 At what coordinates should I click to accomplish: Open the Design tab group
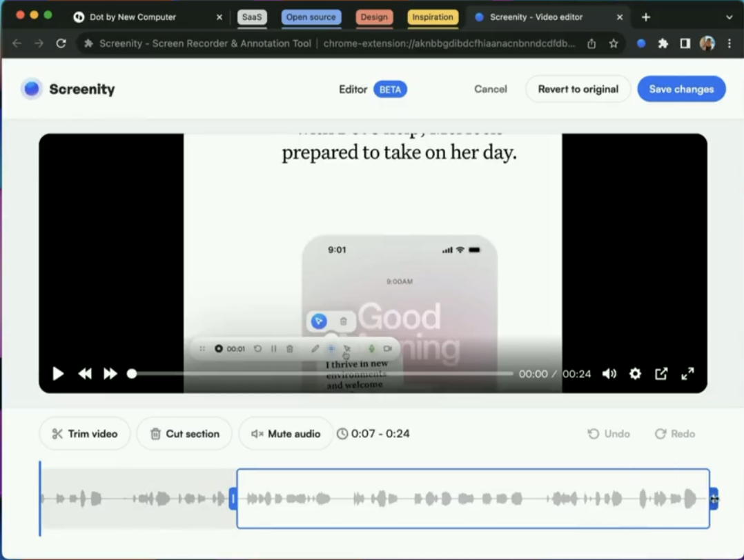coord(374,17)
